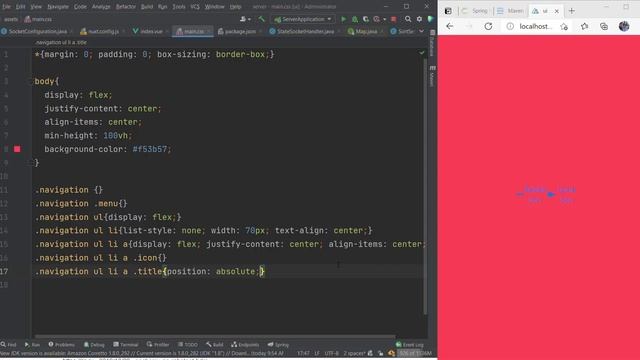Click LF line separator in status bar

click(317, 353)
